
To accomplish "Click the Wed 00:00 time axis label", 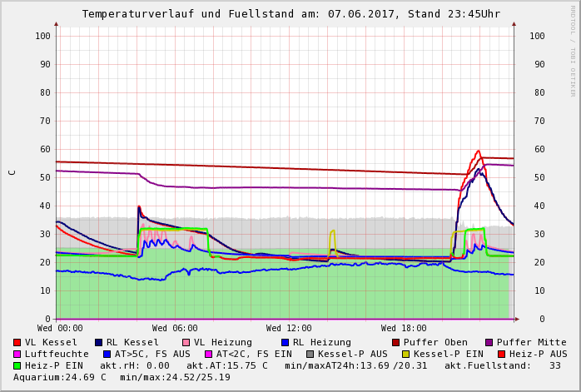I will [x=60, y=329].
